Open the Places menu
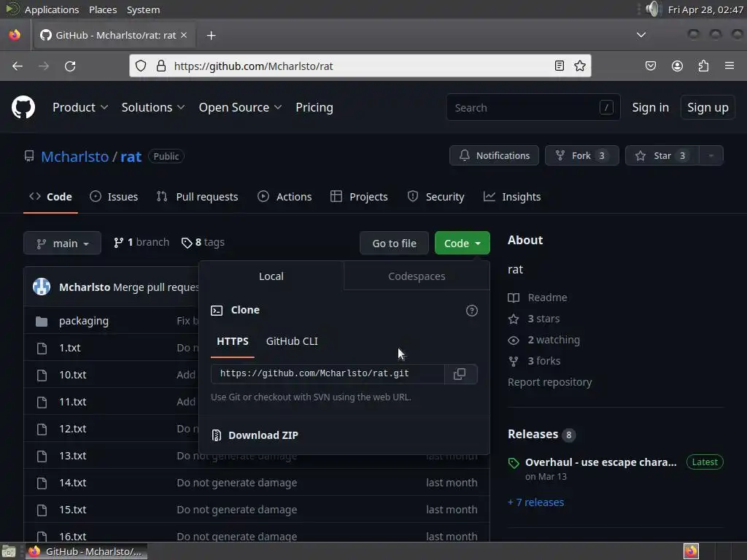This screenshot has width=747, height=560. coord(102,9)
